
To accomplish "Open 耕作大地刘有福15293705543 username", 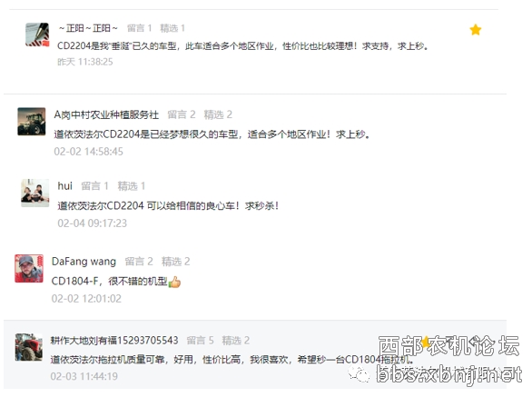I will coord(114,341).
